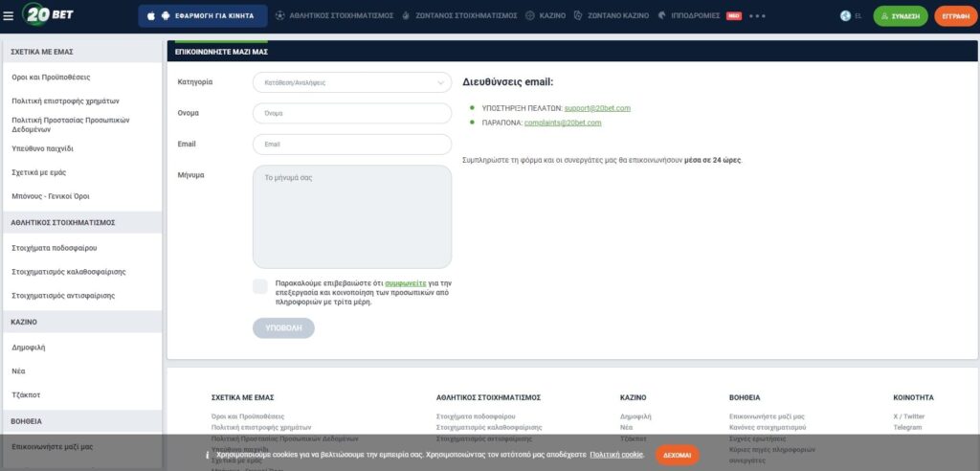Viewport: 980px width, 471px height.
Task: Open the EL language selector globe
Action: tap(845, 16)
